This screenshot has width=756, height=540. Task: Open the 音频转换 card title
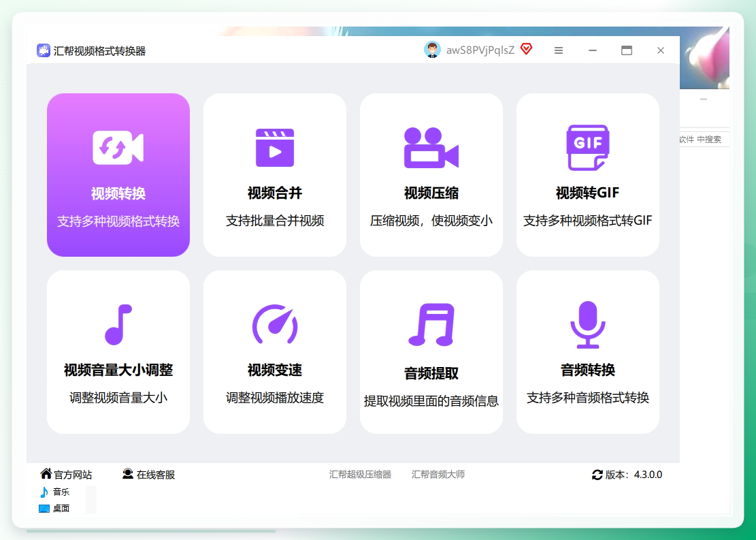[x=588, y=370]
